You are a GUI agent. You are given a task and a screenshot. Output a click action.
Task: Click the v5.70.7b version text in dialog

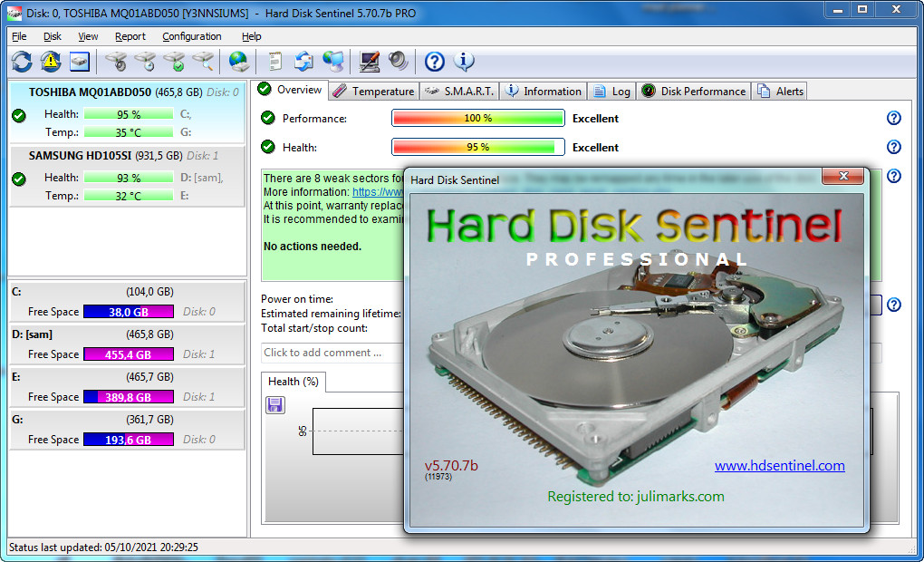click(x=451, y=465)
